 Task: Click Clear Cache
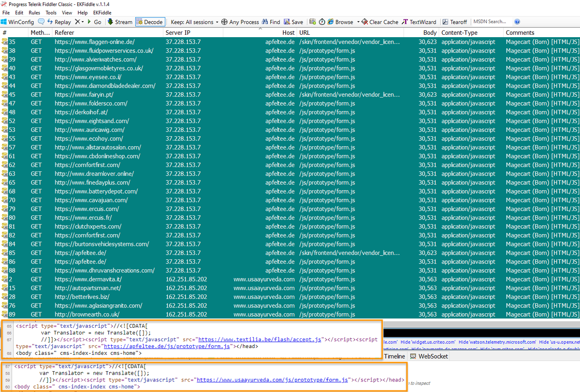pos(380,22)
